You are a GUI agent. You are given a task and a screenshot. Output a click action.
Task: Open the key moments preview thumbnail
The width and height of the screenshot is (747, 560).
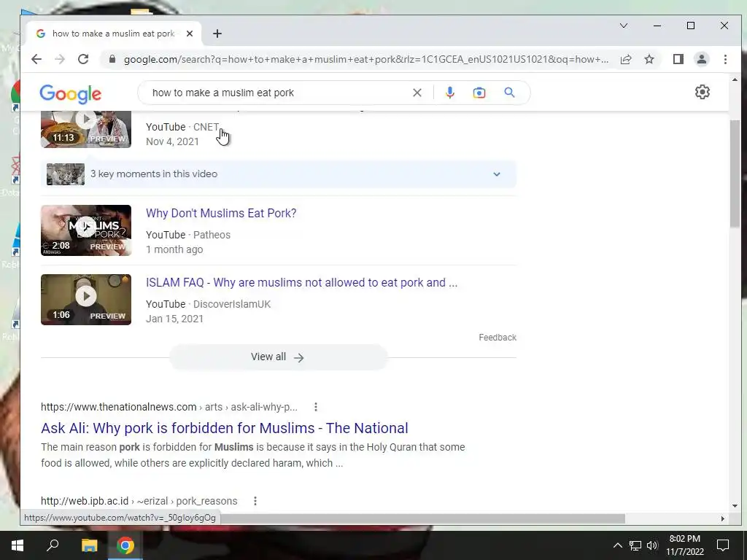pos(66,174)
